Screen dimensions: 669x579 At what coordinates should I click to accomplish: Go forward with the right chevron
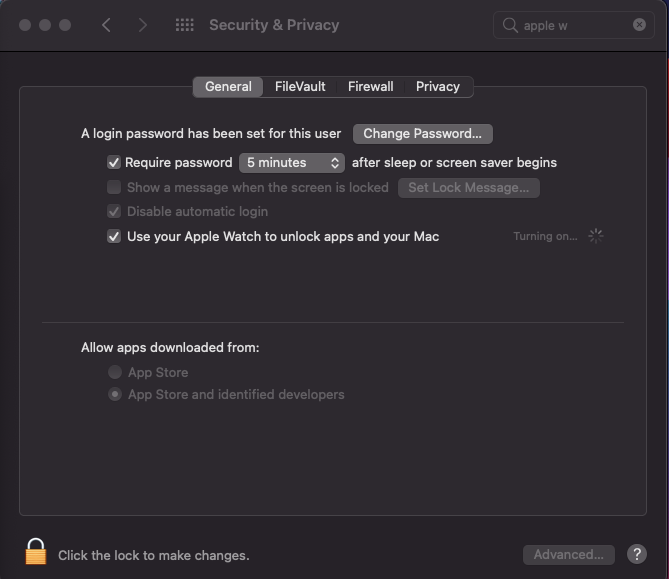(143, 25)
